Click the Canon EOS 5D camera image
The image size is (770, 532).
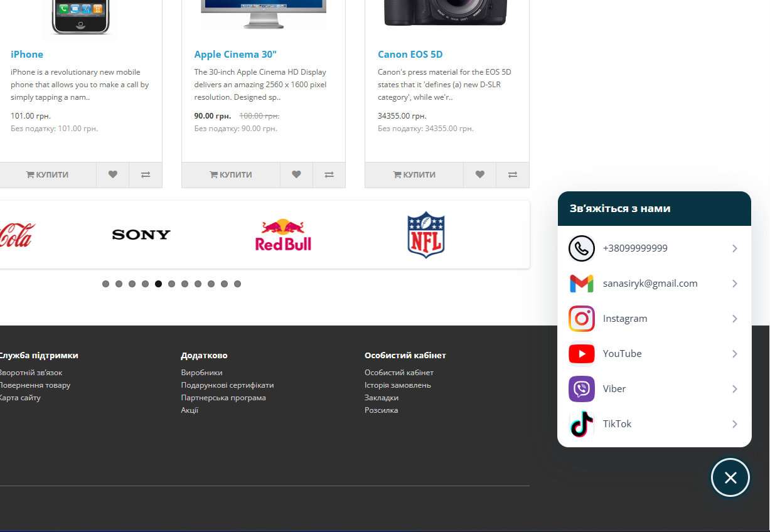click(x=445, y=13)
